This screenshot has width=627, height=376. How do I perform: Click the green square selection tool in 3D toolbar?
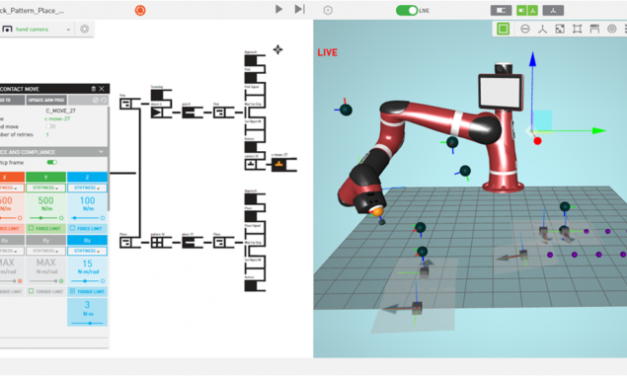pos(503,29)
